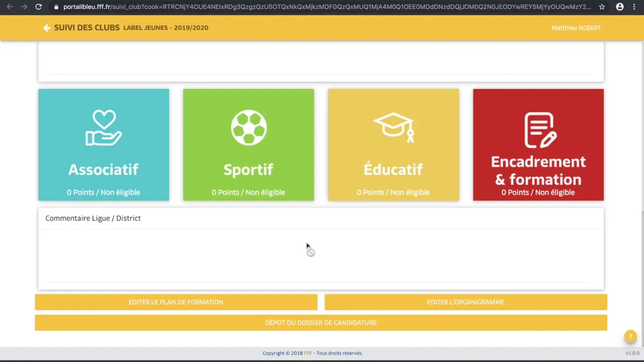Click Editer le plan de formation
The width and height of the screenshot is (644, 362).
(x=176, y=302)
